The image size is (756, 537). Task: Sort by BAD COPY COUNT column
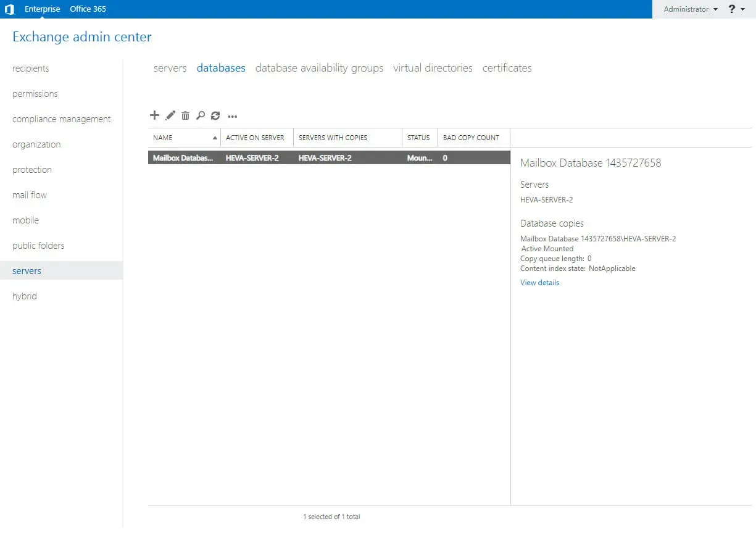(474, 138)
